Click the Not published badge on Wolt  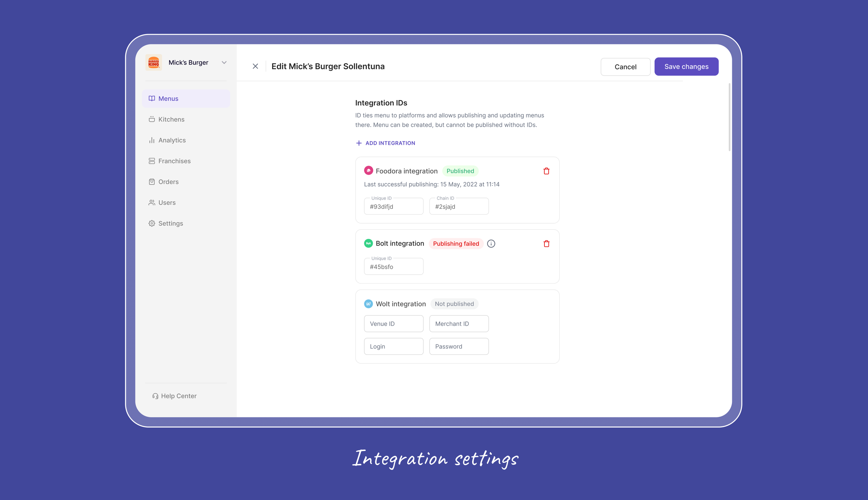(454, 304)
